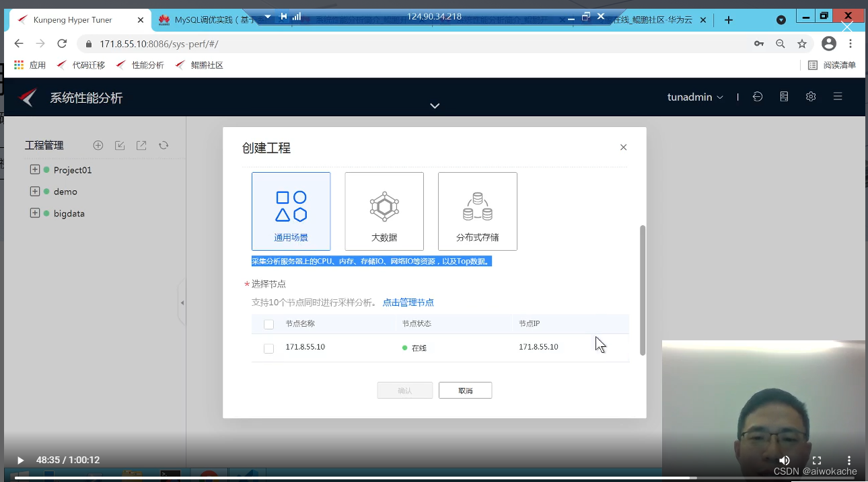
Task: Select the 通用场景 scenario option
Action: tap(291, 211)
